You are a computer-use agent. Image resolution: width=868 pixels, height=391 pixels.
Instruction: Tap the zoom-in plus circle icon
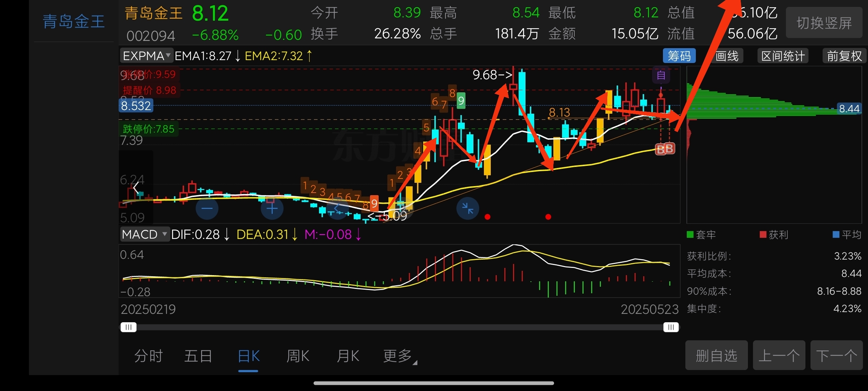pyautogui.click(x=272, y=209)
